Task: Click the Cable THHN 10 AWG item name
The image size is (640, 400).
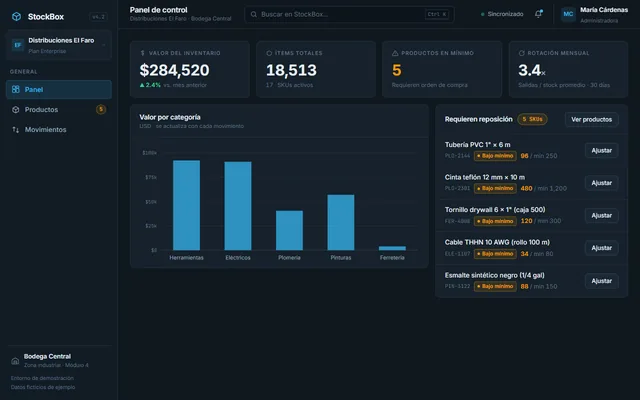Action: 497,242
